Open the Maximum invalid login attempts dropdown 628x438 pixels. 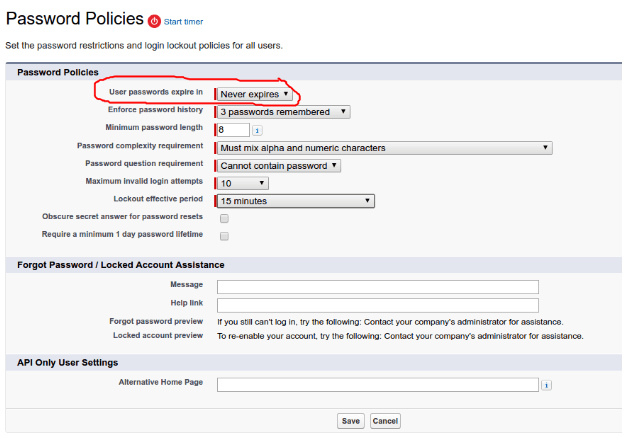click(x=243, y=184)
